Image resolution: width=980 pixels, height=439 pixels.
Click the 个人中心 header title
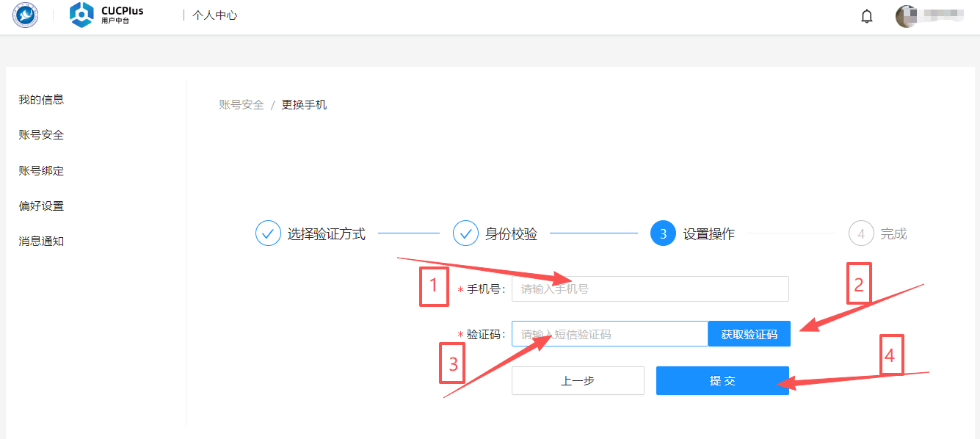pyautogui.click(x=215, y=15)
